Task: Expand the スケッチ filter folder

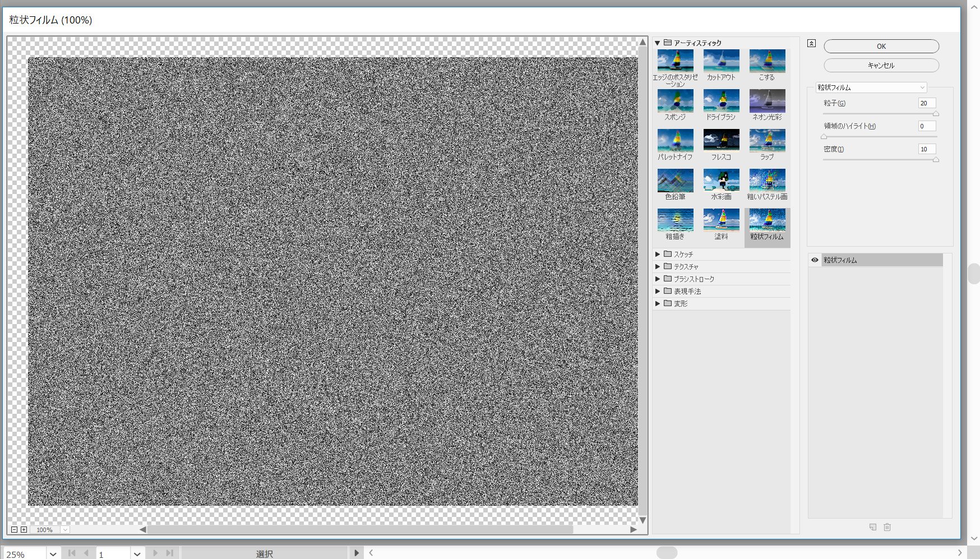Action: (658, 254)
